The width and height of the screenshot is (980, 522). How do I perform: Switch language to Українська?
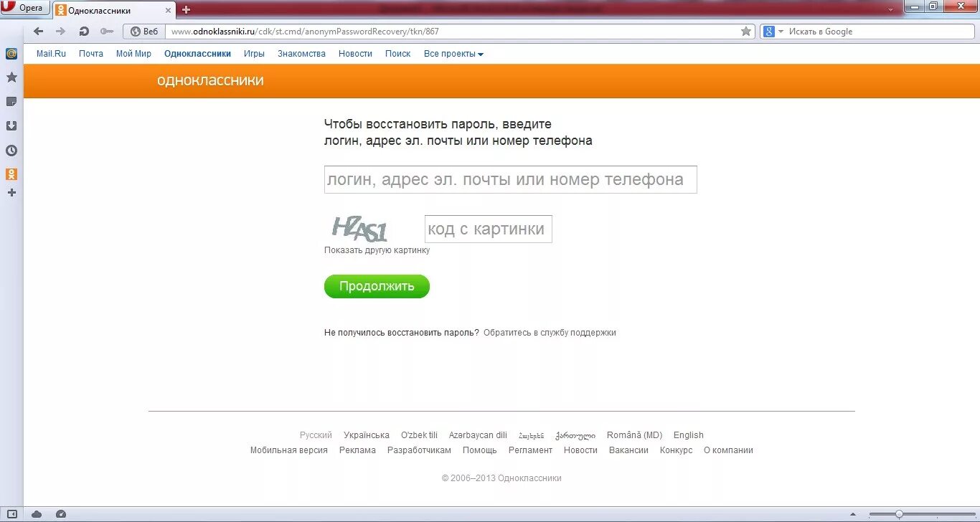coord(366,435)
